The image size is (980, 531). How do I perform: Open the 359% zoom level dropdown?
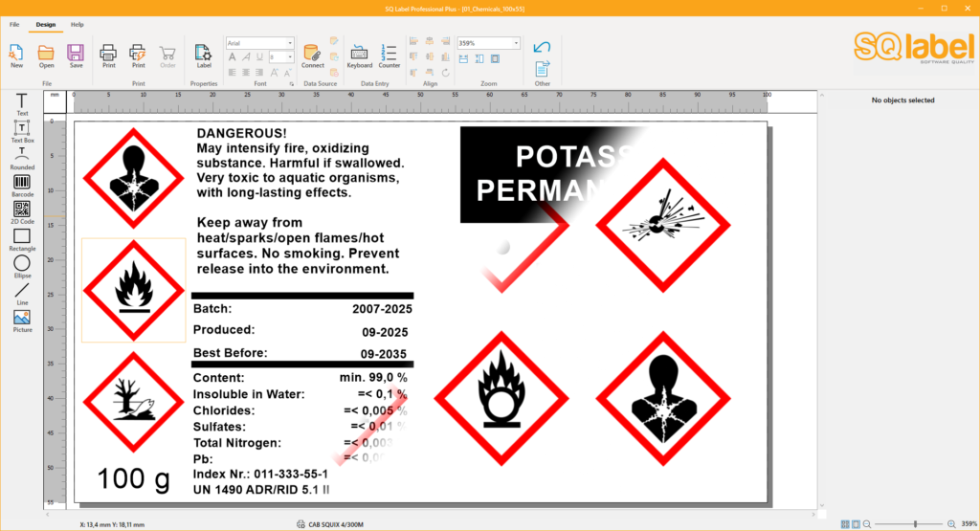click(516, 43)
